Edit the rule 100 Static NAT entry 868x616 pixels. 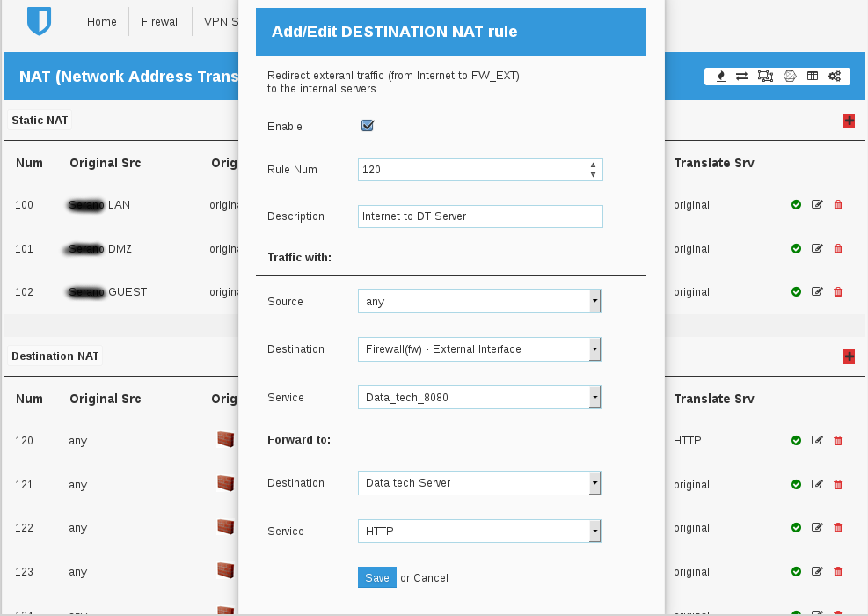click(817, 205)
